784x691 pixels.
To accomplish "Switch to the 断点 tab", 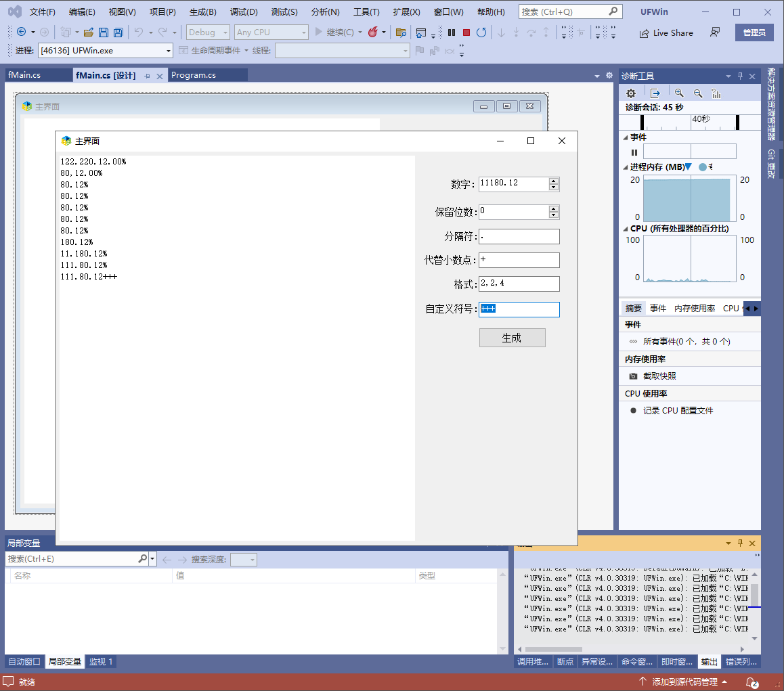I will [565, 661].
